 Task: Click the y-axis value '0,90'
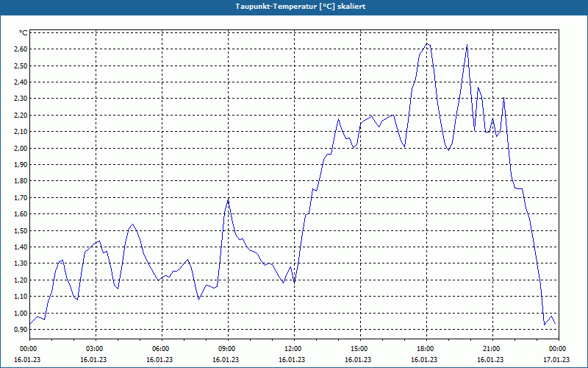(21, 330)
